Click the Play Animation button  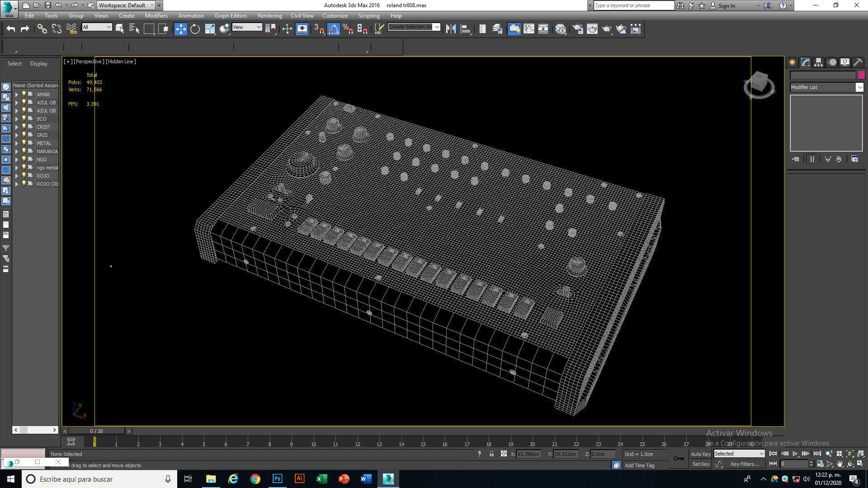795,454
